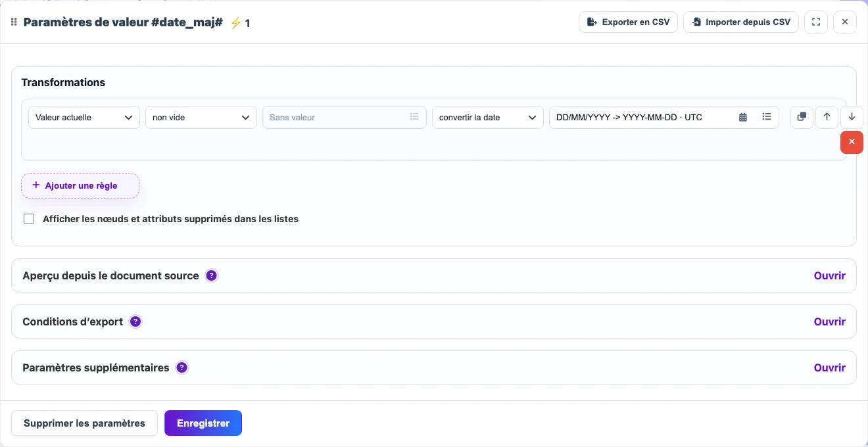Image resolution: width=868 pixels, height=447 pixels.
Task: Open the Conditions d'export section
Action: coord(829,321)
